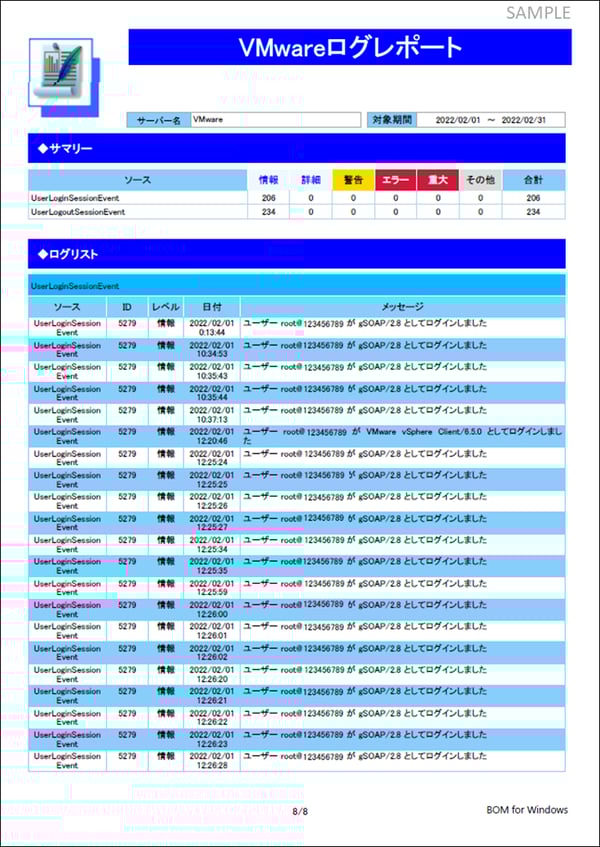Screen dimensions: 600x847
Task: Click the メッセージ column header
Action: pyautogui.click(x=403, y=307)
